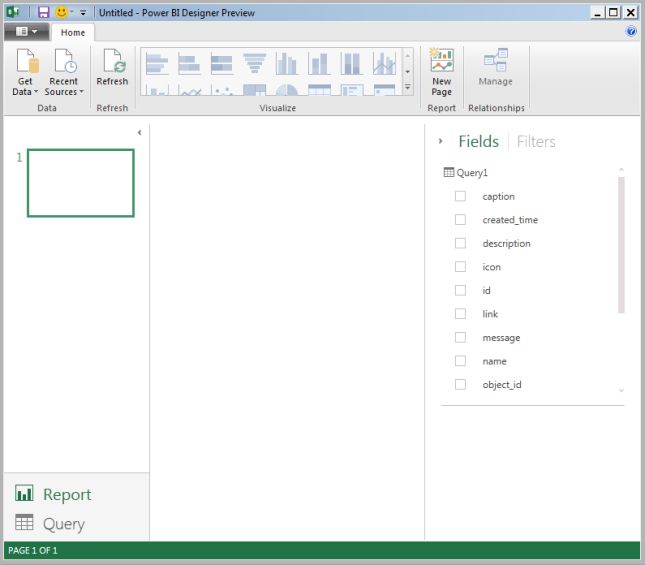The image size is (645, 565).
Task: Add a New Page to the report
Action: point(441,72)
